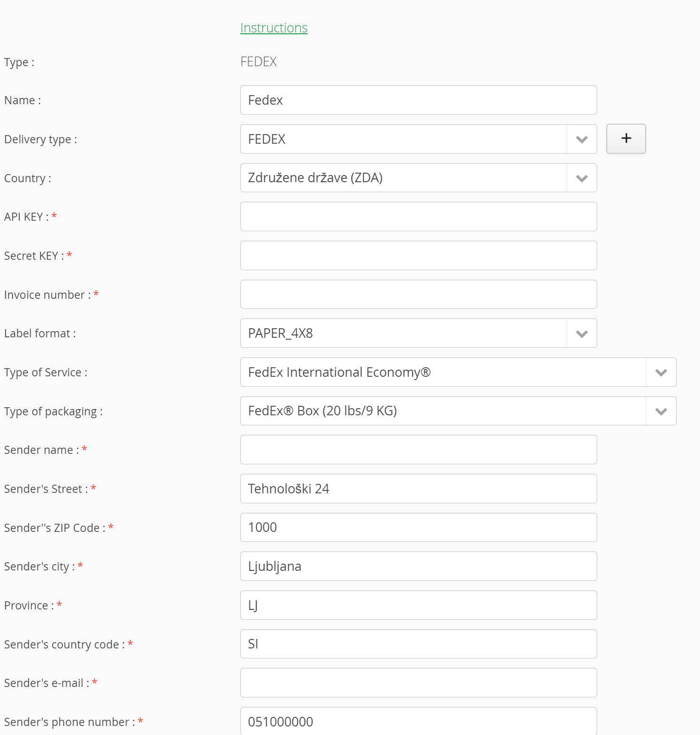Click the 'Sender's e-mail :' label
This screenshot has height=735, width=700.
(47, 683)
